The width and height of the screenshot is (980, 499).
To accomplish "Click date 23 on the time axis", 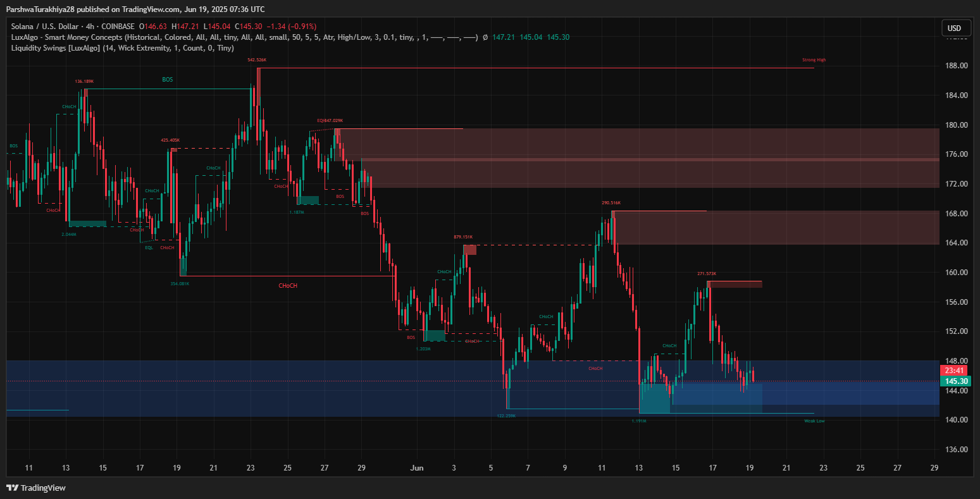I will [x=251, y=468].
